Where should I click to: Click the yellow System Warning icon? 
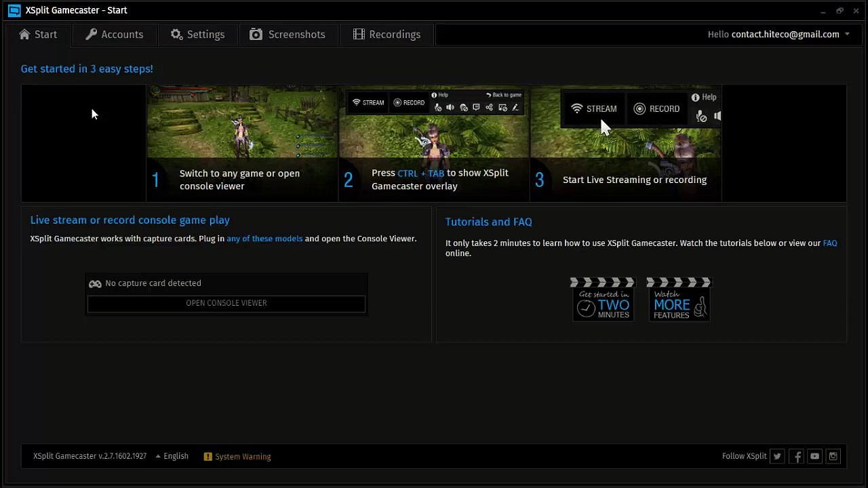point(208,457)
